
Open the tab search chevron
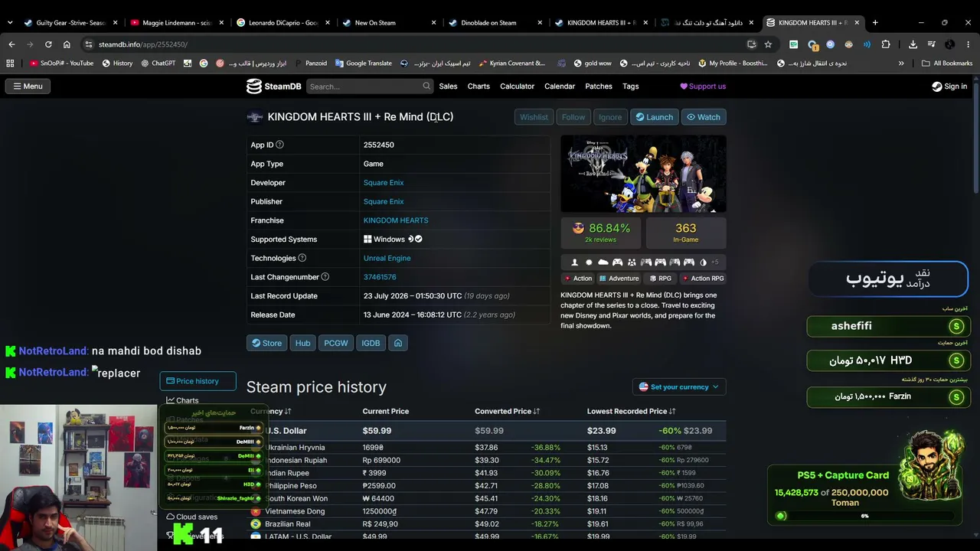(10, 23)
